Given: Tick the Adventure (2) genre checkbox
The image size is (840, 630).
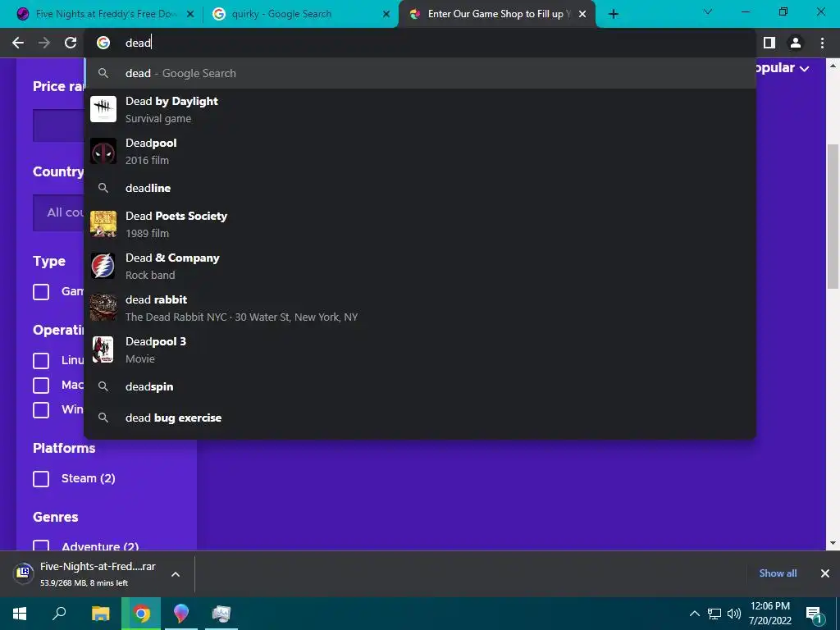Looking at the screenshot, I should coord(41,545).
